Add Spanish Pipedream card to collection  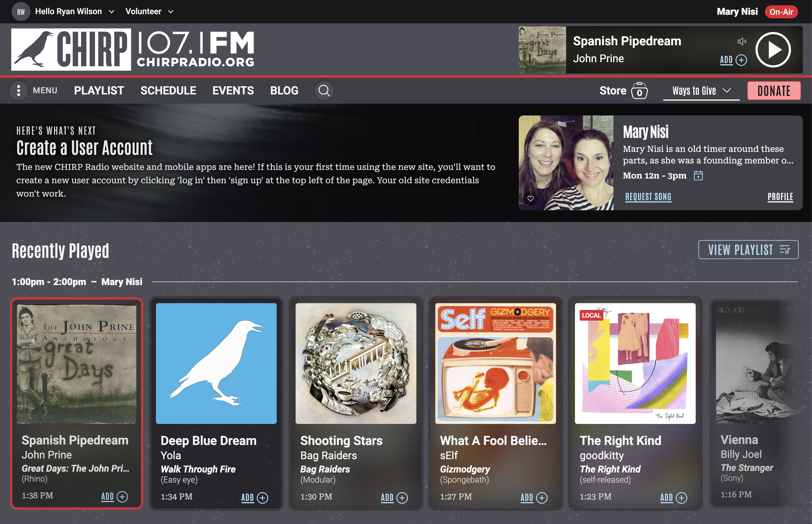(115, 496)
